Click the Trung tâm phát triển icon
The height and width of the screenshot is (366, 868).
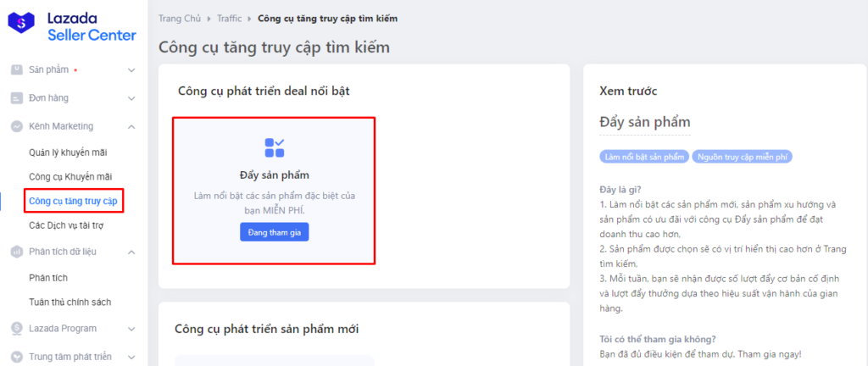pos(17,357)
